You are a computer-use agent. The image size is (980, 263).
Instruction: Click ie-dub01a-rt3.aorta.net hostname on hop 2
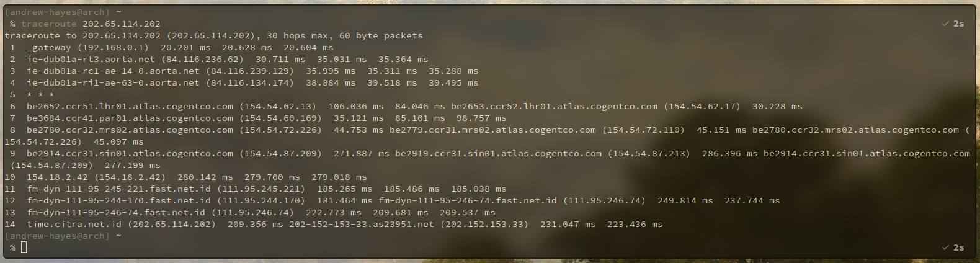click(x=91, y=59)
